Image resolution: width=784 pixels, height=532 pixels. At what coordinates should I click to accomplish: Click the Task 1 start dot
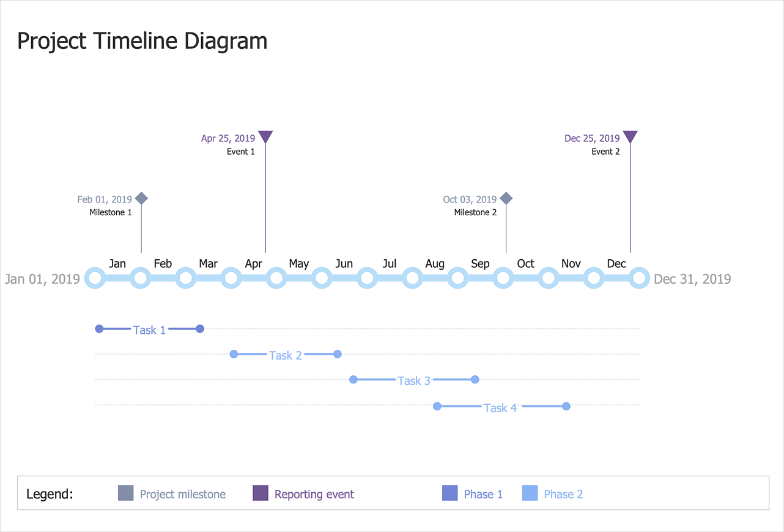coord(99,329)
